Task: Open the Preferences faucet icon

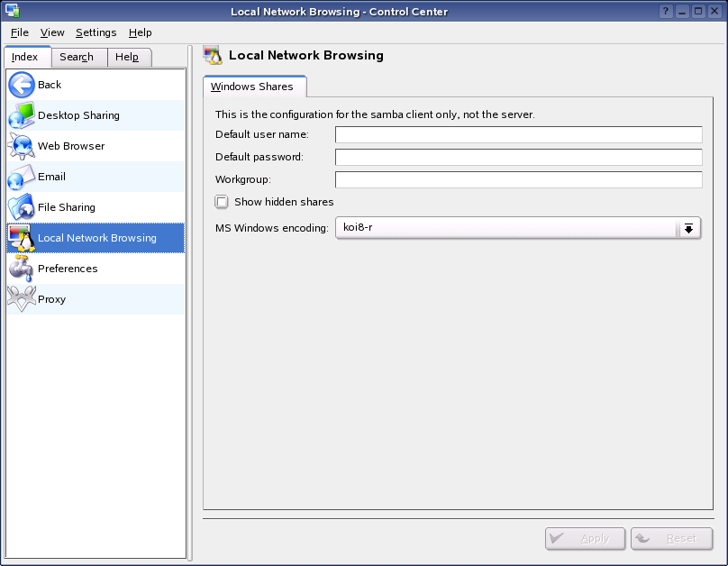Action: pos(22,269)
